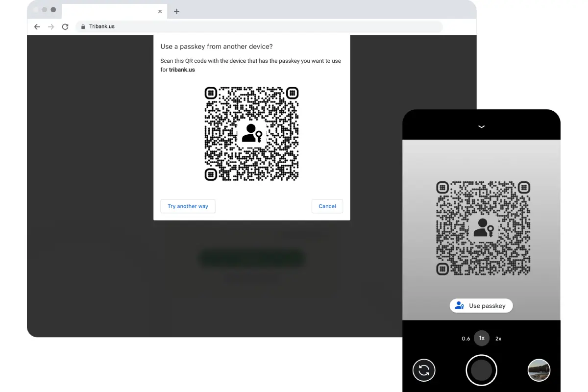Click the passkey avatar in the QR code center
The height and width of the screenshot is (392, 588).
[251, 134]
